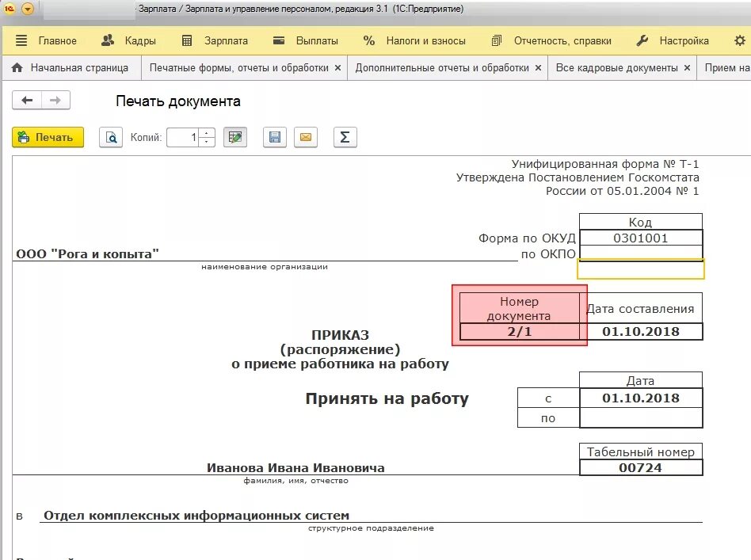The width and height of the screenshot is (751, 560).
Task: Increase copies with up stepper arrow
Action: click(207, 133)
